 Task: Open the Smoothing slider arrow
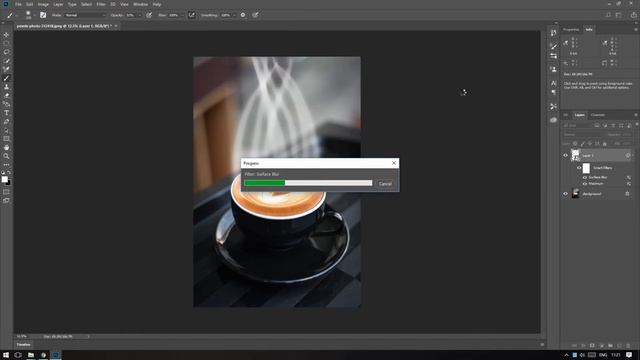234,15
